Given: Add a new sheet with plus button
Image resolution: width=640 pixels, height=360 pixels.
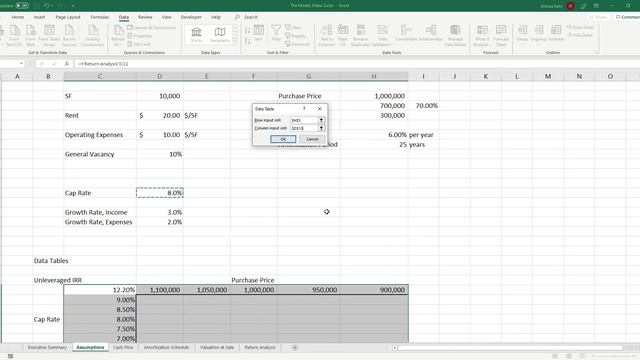Looking at the screenshot, I should pyautogui.click(x=295, y=347).
